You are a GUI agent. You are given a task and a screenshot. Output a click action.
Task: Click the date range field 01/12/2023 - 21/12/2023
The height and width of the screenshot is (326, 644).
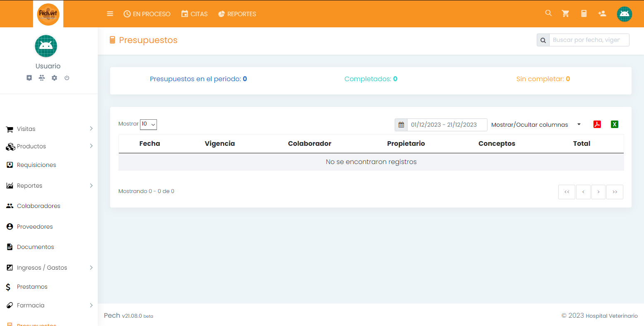pyautogui.click(x=446, y=125)
